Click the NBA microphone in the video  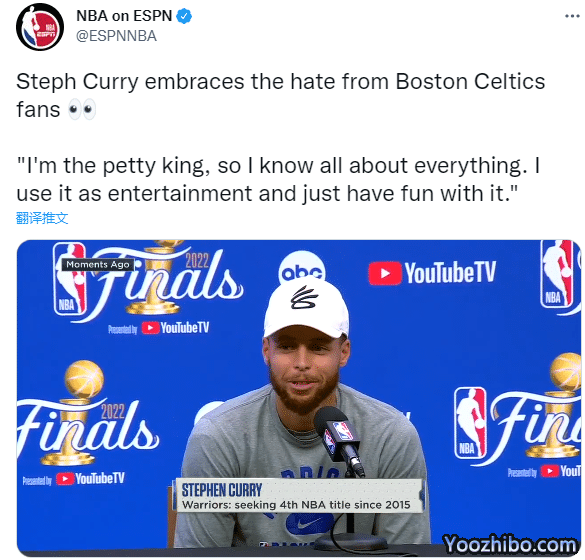coord(339,438)
